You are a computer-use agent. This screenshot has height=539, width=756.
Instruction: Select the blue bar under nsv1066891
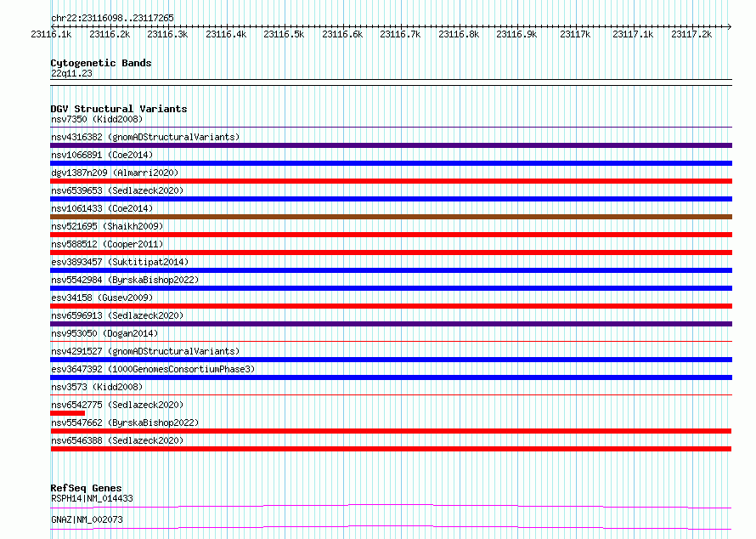[391, 163]
